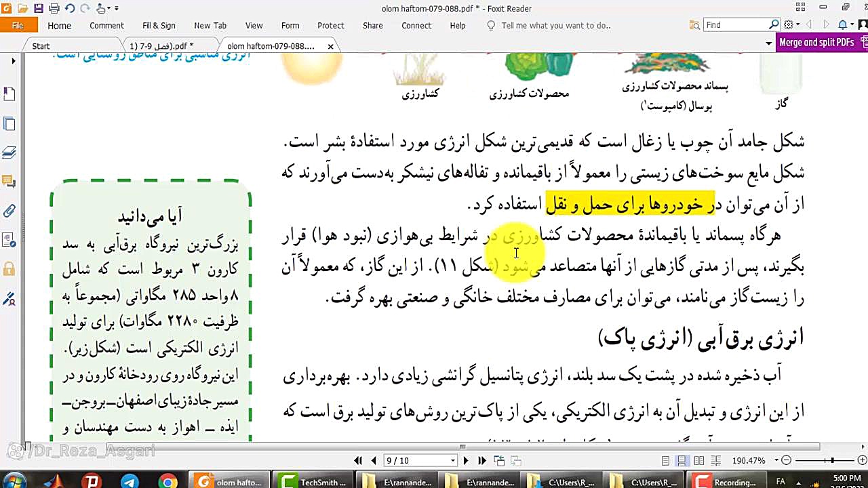Open the attachments paperclip panel in sidebar

click(9, 211)
